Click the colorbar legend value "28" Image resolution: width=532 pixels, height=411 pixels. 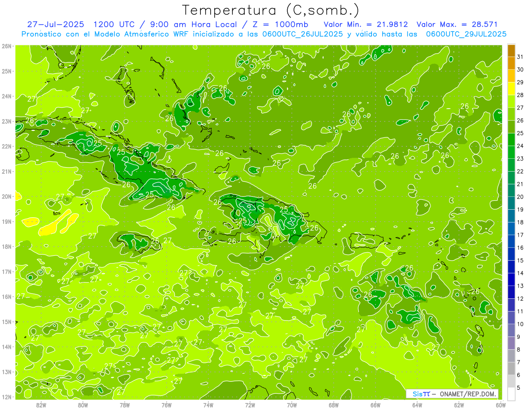520,95
